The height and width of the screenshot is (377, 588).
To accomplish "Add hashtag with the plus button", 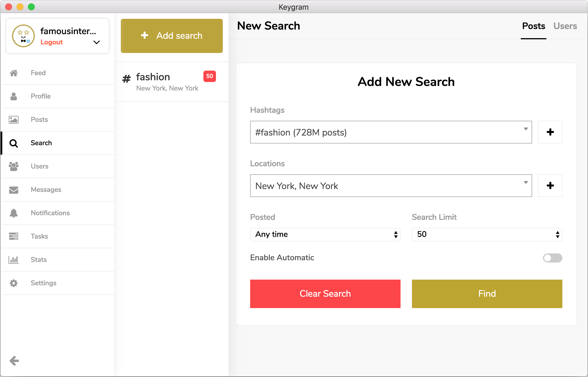I will click(550, 132).
